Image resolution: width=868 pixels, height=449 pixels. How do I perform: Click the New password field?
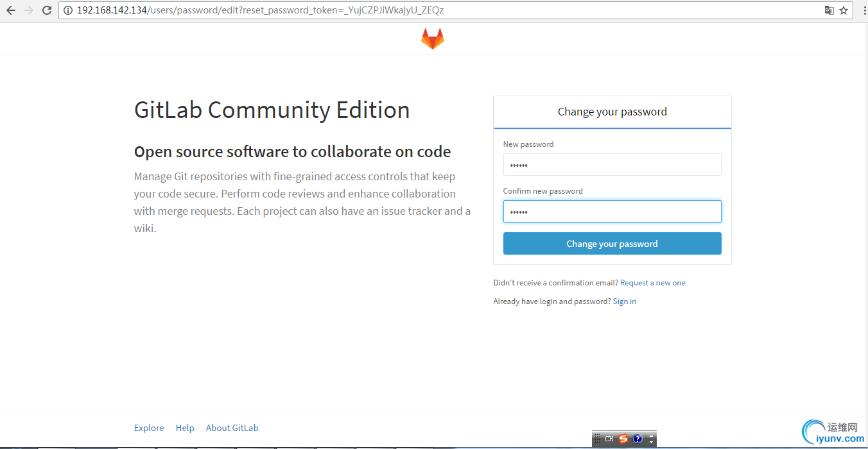click(x=612, y=164)
